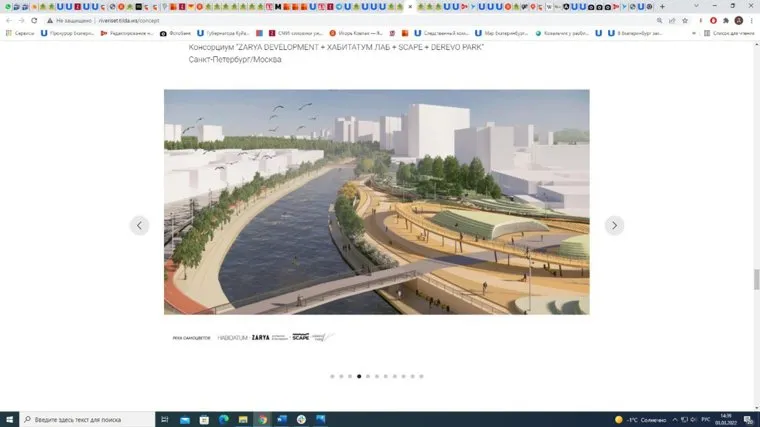Bookmark this page with the star icon

673,20
